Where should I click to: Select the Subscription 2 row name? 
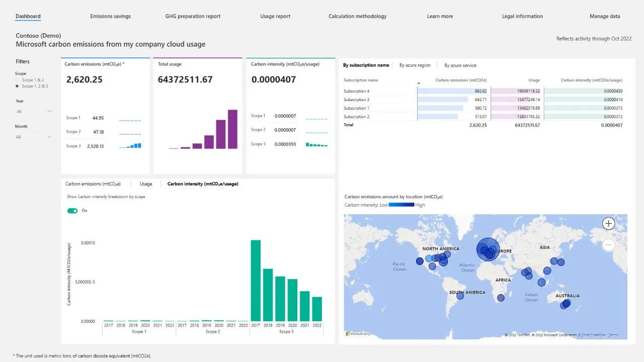click(356, 117)
